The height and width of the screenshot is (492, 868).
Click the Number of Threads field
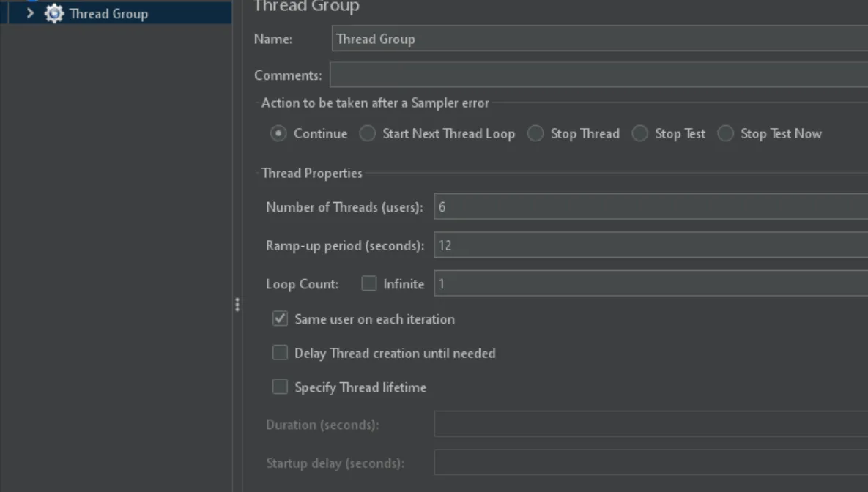point(650,207)
